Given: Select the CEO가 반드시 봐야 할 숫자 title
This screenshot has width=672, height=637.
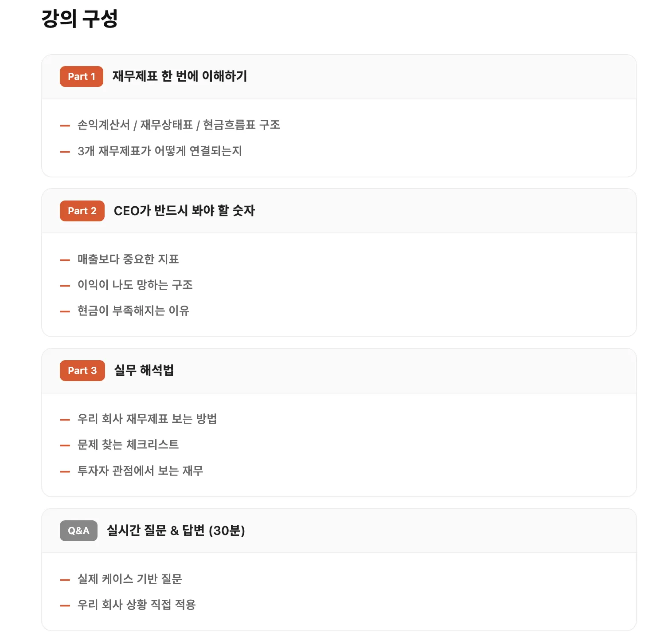Looking at the screenshot, I should (184, 211).
